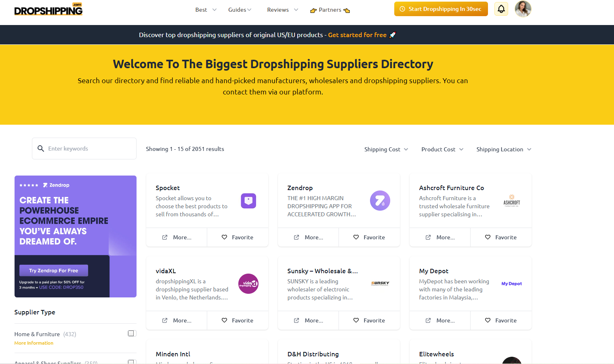Click USE CODE: DROP350 promo text
614x364 pixels.
61,287
